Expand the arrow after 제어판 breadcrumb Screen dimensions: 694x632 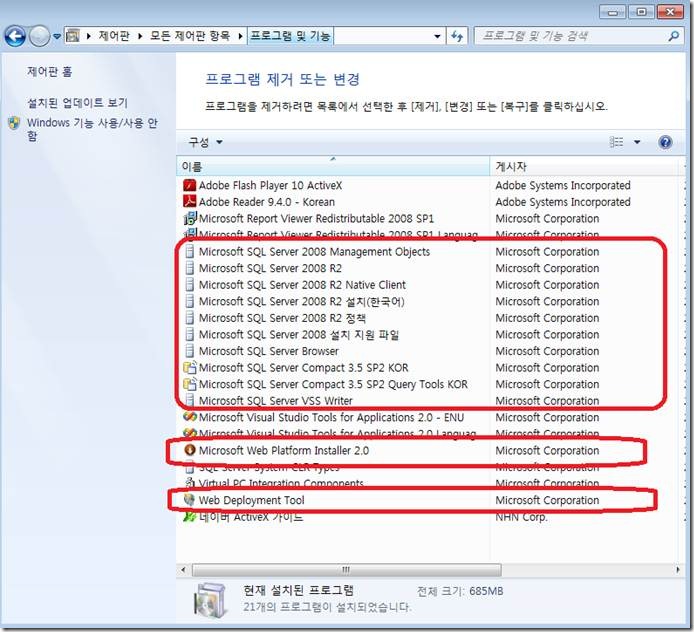pyautogui.click(x=140, y=36)
